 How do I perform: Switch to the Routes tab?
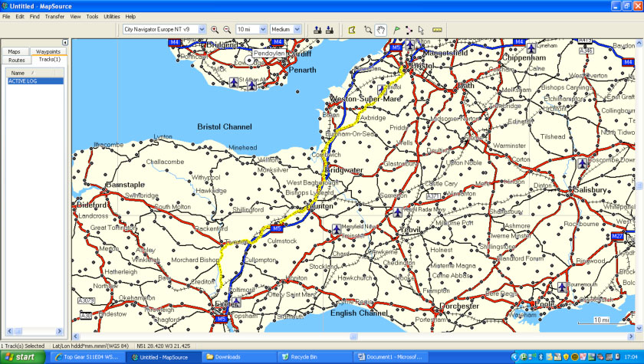click(x=16, y=60)
